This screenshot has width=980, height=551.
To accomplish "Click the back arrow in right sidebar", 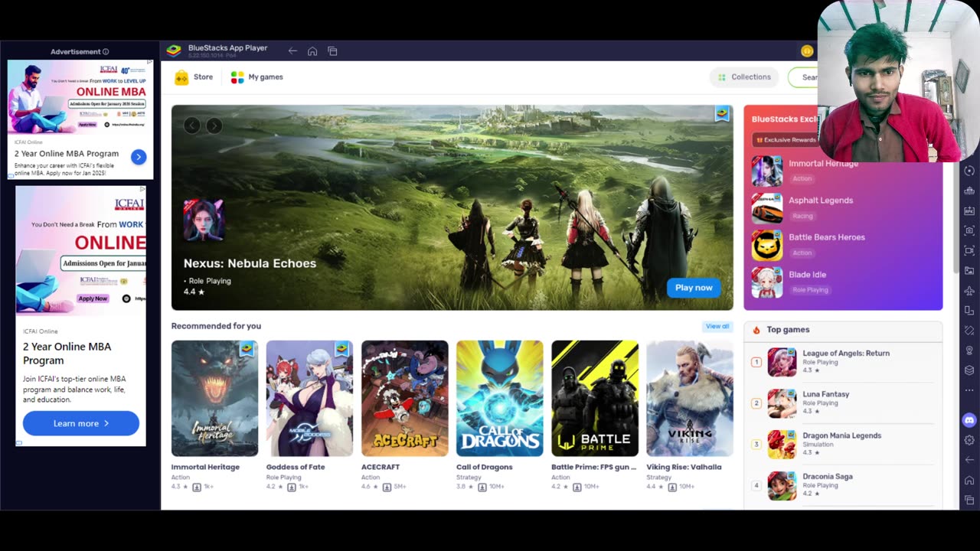I will [969, 460].
